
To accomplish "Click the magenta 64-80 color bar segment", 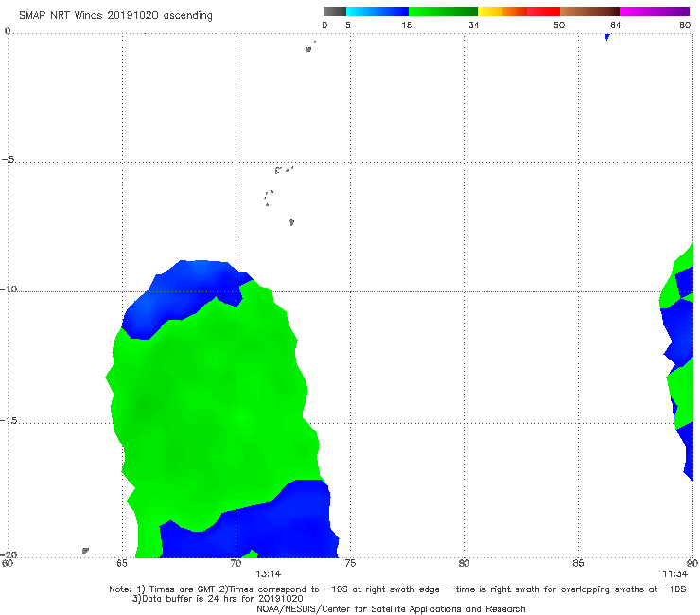I will tap(655, 11).
